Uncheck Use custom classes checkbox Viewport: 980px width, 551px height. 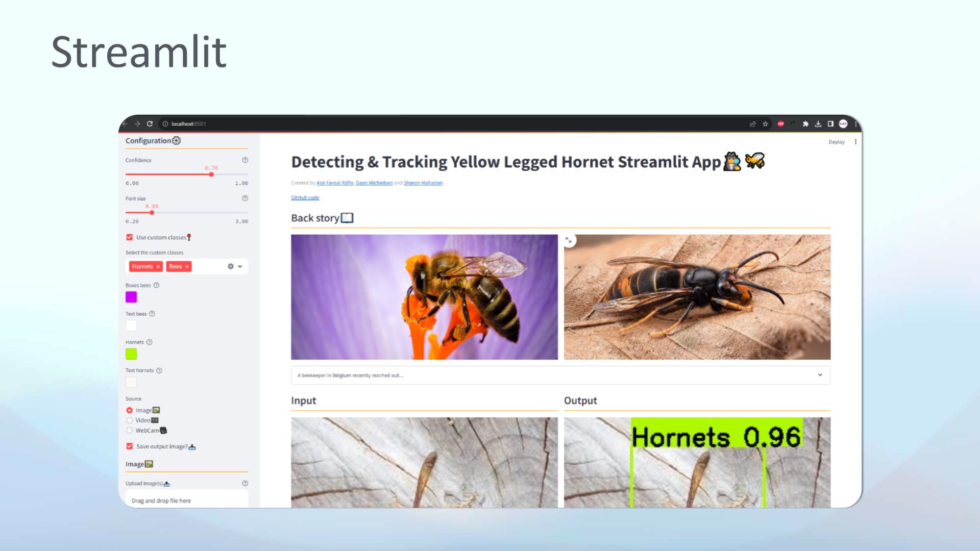pos(130,237)
